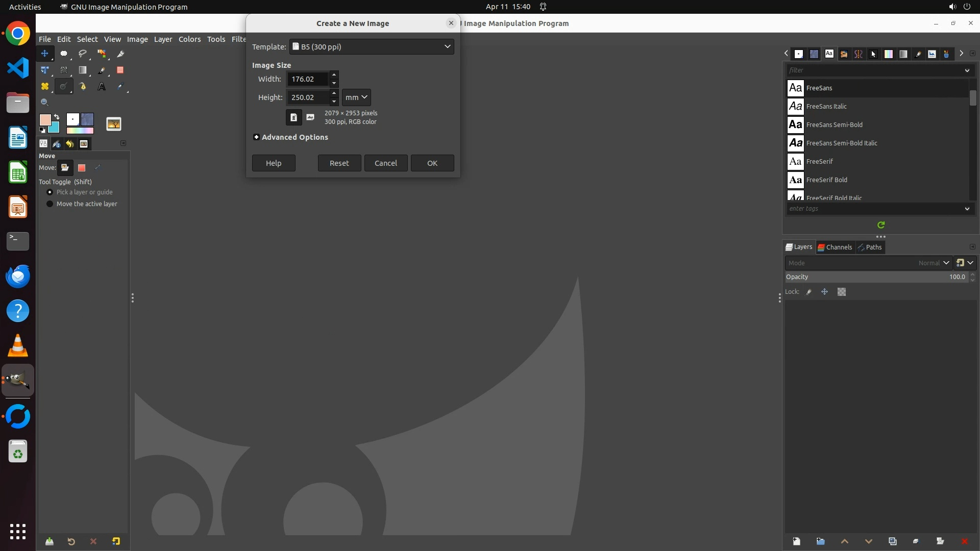Click the green refresh fonts icon

pyautogui.click(x=881, y=225)
